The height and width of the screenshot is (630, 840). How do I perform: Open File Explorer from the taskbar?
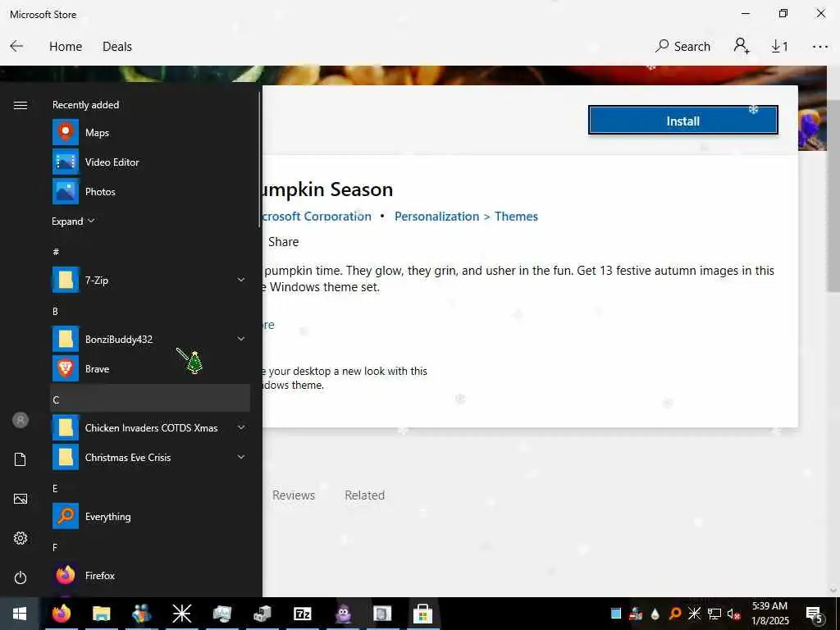(x=101, y=614)
